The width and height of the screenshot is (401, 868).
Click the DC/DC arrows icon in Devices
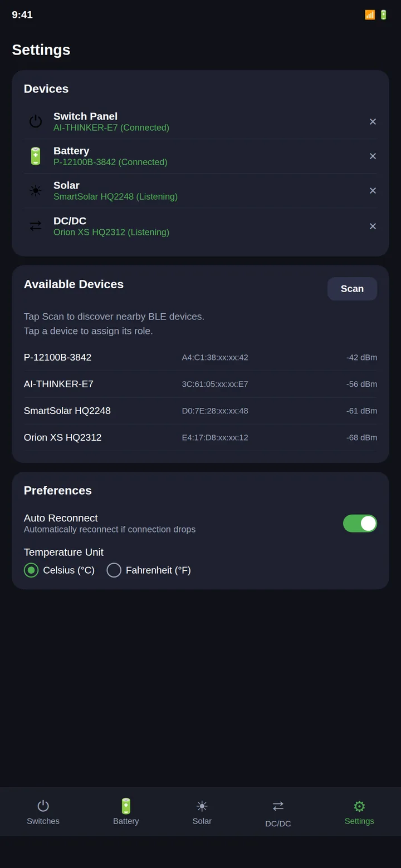36,226
